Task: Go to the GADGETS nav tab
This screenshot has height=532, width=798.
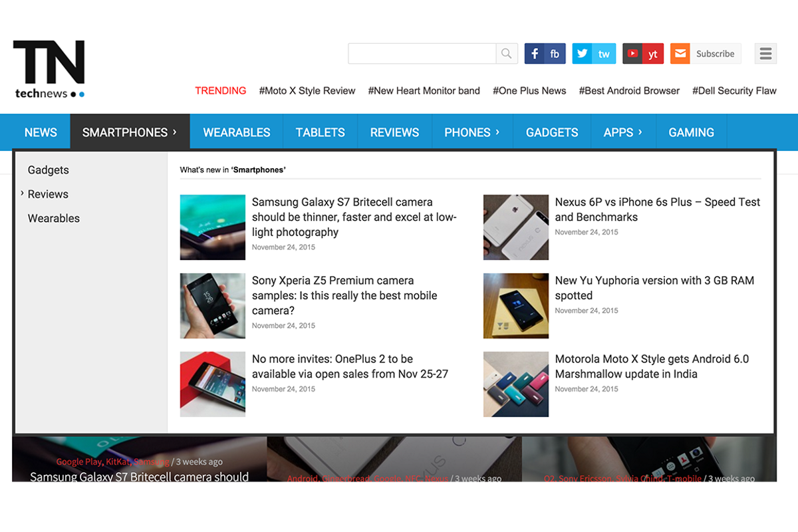Action: (x=552, y=132)
